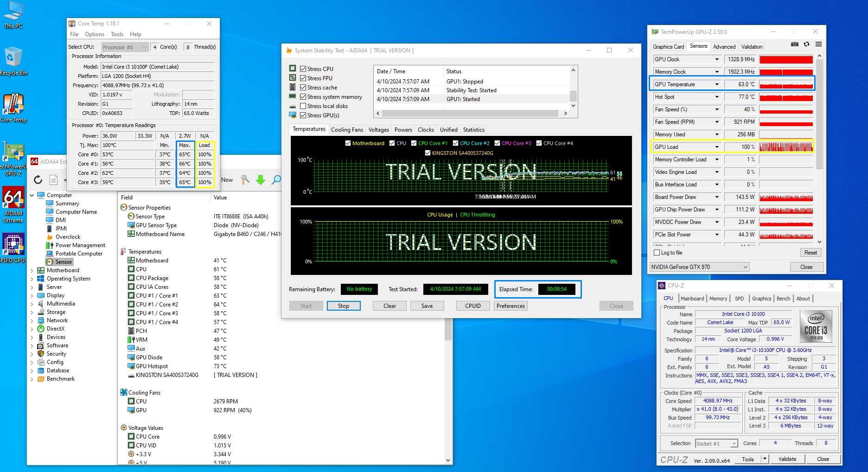This screenshot has width=868, height=472.
Task: Click GPU-Z camera screenshot icon
Action: coord(795,45)
